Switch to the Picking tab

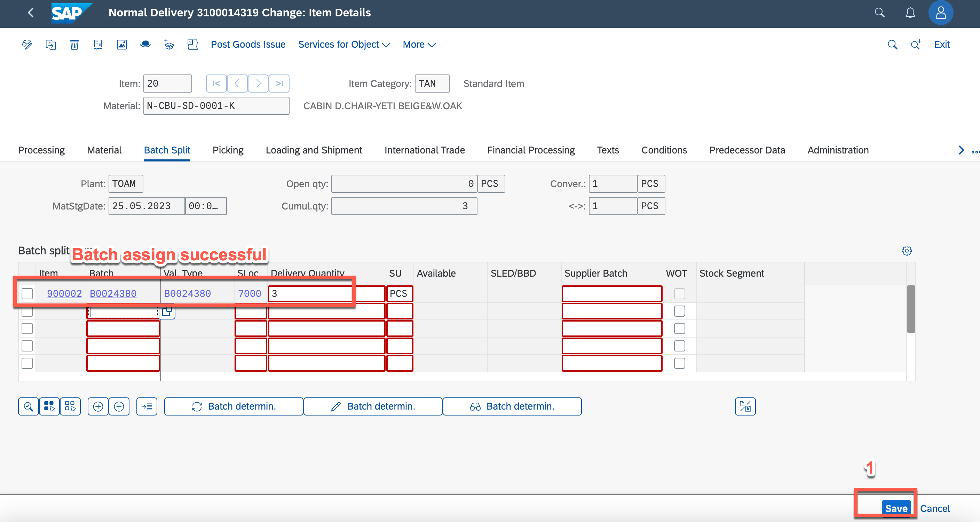(228, 150)
